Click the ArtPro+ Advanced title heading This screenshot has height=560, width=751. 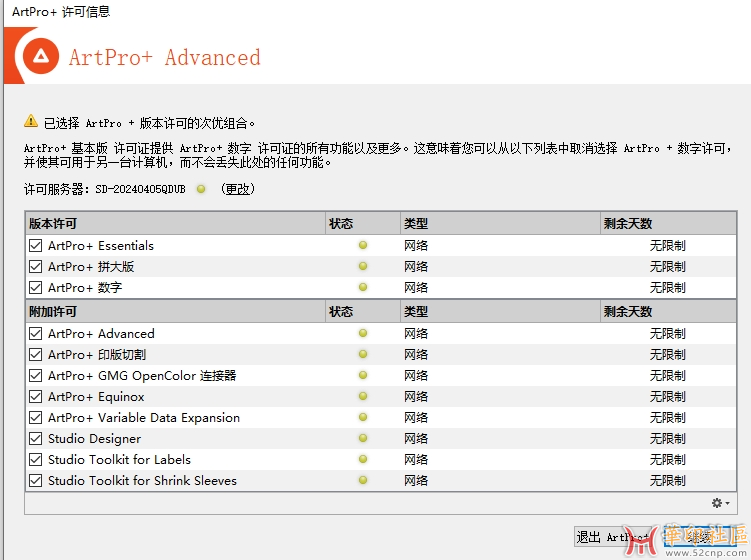click(165, 57)
